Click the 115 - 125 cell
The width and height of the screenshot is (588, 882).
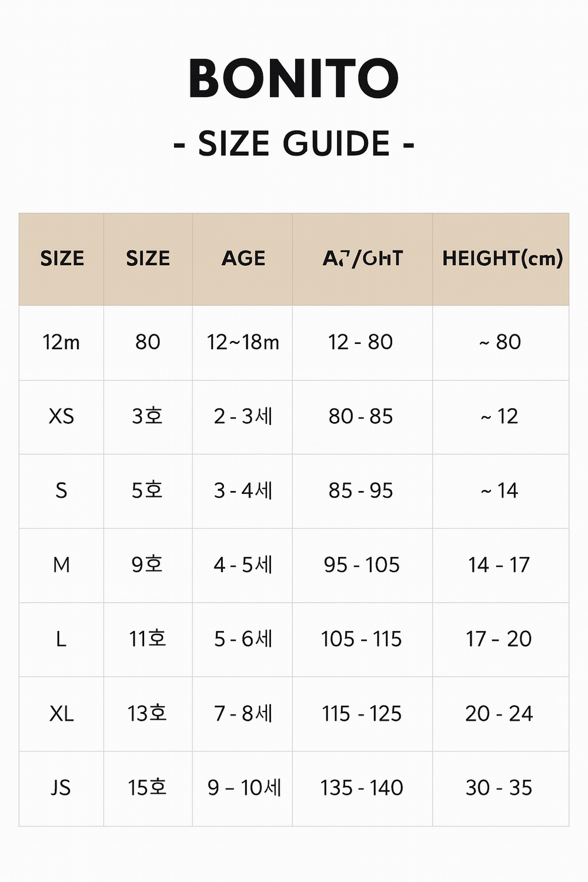[362, 714]
